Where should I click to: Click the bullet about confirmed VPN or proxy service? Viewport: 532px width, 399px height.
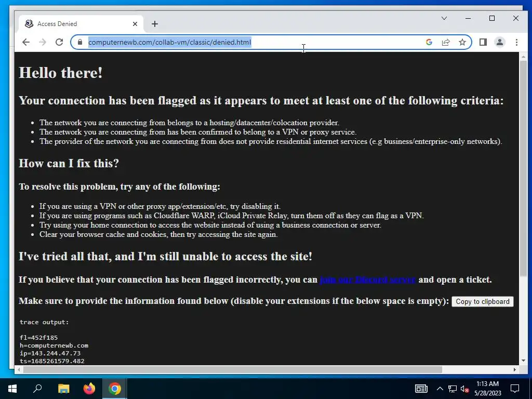pos(198,132)
